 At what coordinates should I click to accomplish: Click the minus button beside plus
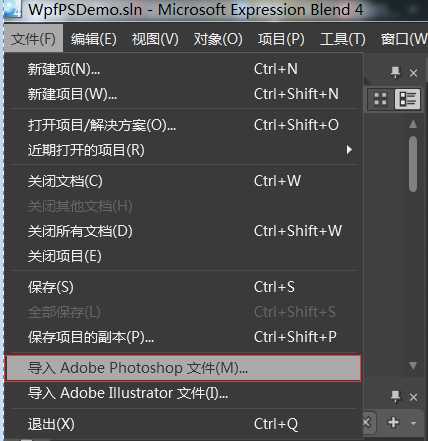click(414, 423)
